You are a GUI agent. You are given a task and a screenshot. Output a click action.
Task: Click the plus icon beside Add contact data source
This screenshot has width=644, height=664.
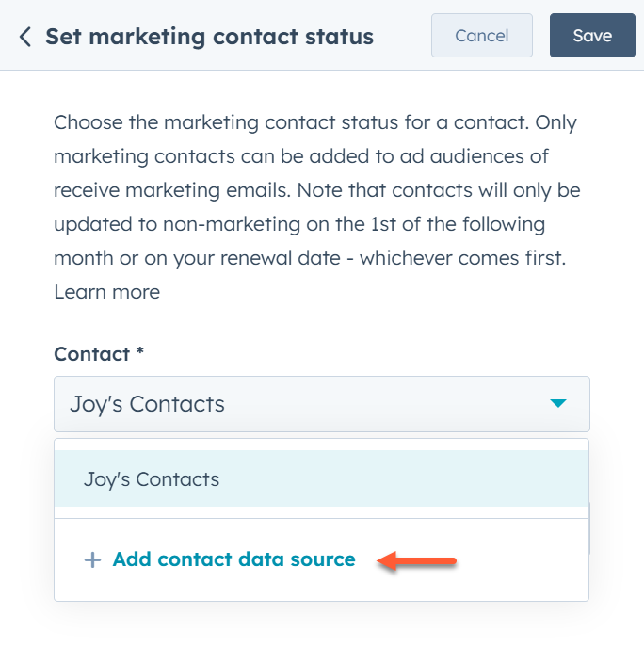coord(92,560)
